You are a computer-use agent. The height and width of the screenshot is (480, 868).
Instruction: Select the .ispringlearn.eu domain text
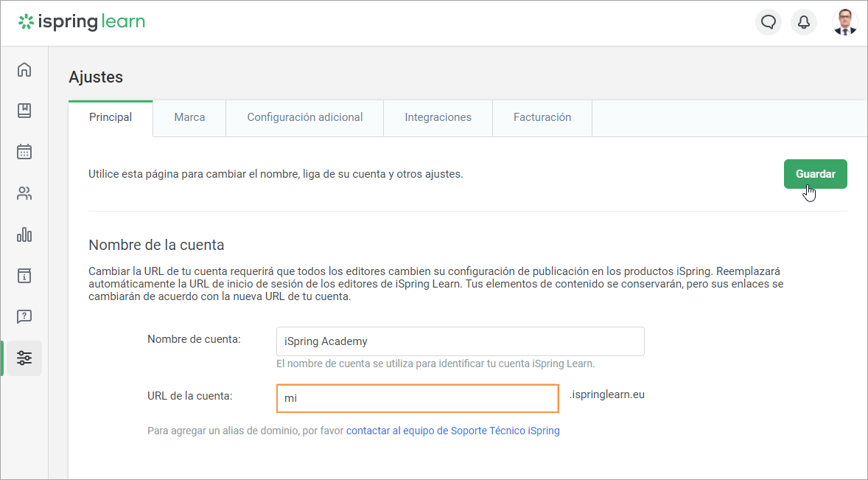coord(606,394)
